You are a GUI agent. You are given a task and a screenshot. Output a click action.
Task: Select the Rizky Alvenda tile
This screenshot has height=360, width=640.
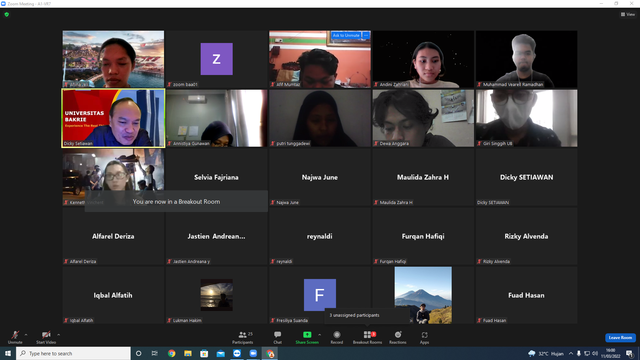527,236
